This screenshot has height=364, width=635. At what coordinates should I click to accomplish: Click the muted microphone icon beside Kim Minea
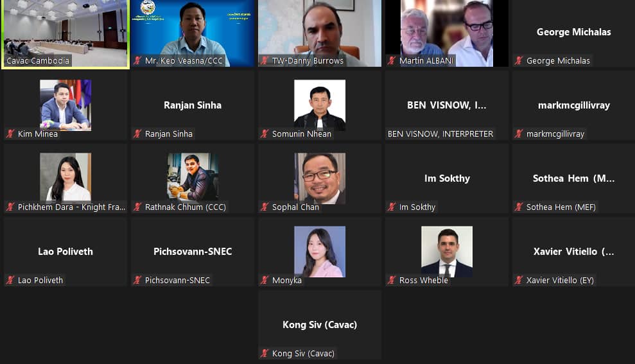click(10, 134)
